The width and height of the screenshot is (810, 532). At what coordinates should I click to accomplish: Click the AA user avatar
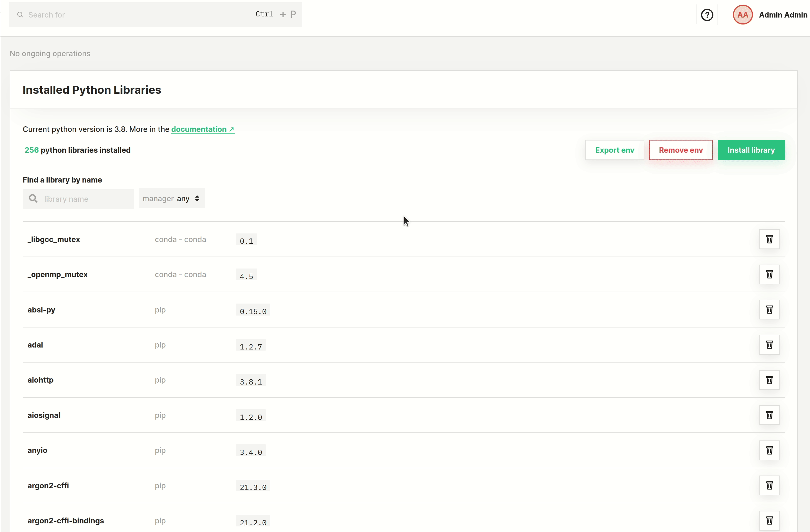pos(742,15)
